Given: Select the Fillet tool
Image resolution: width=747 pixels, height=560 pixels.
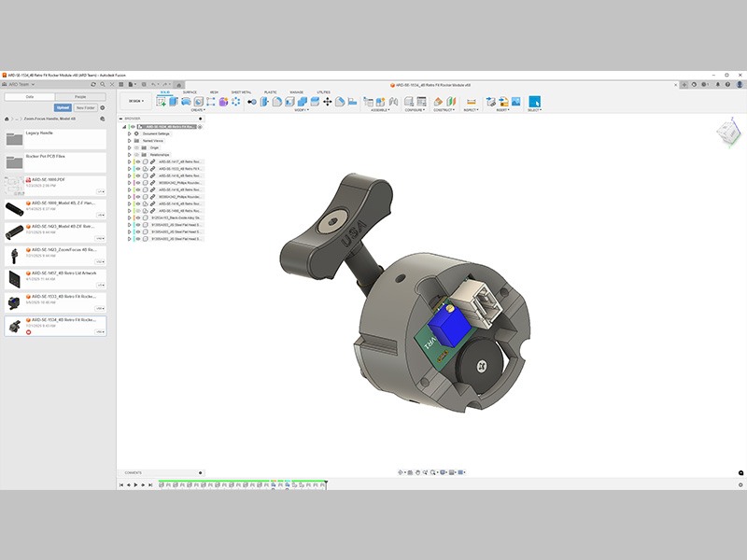Looking at the screenshot, I should 276,102.
